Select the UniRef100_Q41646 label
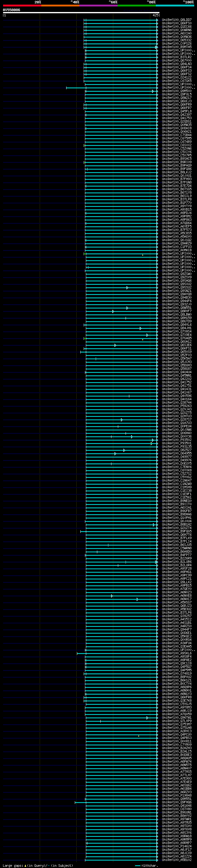The image size is (197, 868). pos(177,806)
